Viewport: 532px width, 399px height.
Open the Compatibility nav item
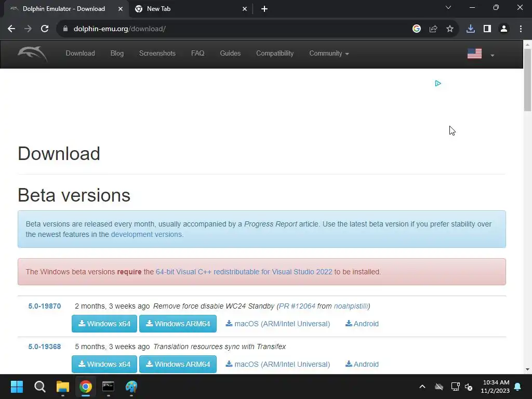click(x=275, y=54)
